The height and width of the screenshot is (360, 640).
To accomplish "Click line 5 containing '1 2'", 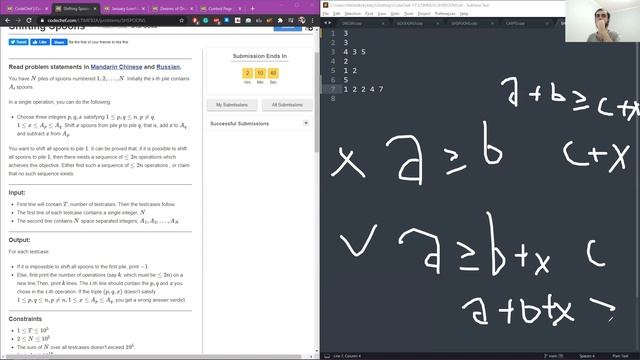I will coord(350,71).
